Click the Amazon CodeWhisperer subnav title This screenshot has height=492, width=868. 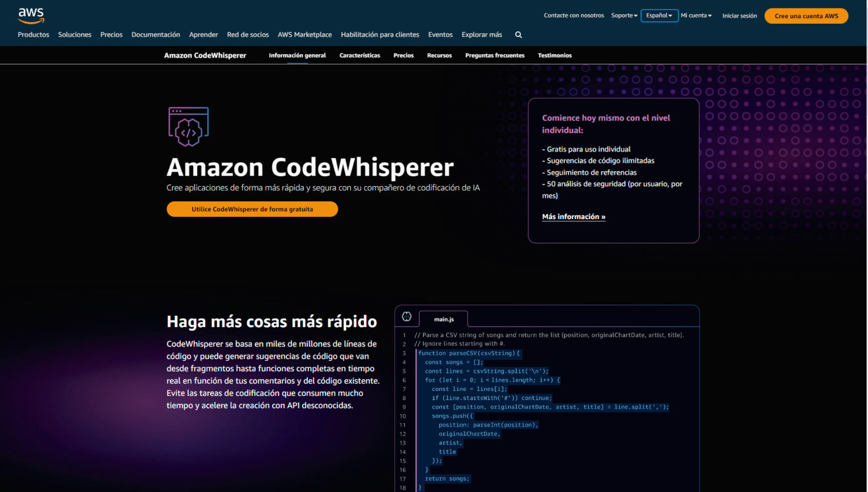(205, 55)
